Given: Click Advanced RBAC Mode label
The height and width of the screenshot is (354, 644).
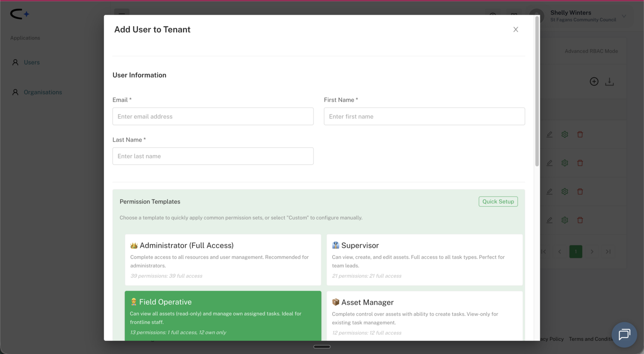Looking at the screenshot, I should coord(591,51).
